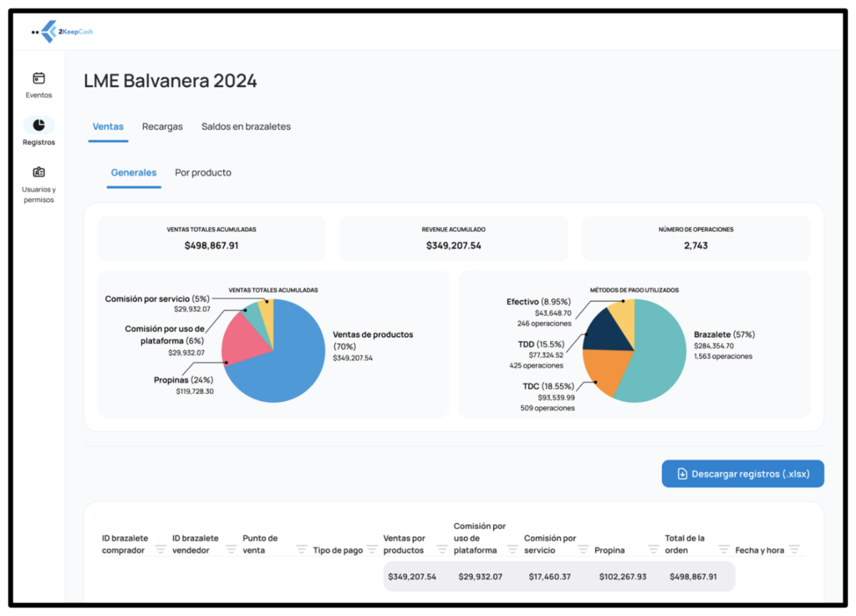Open Usuarios y permisos badge icon
This screenshot has width=856, height=616.
[38, 172]
